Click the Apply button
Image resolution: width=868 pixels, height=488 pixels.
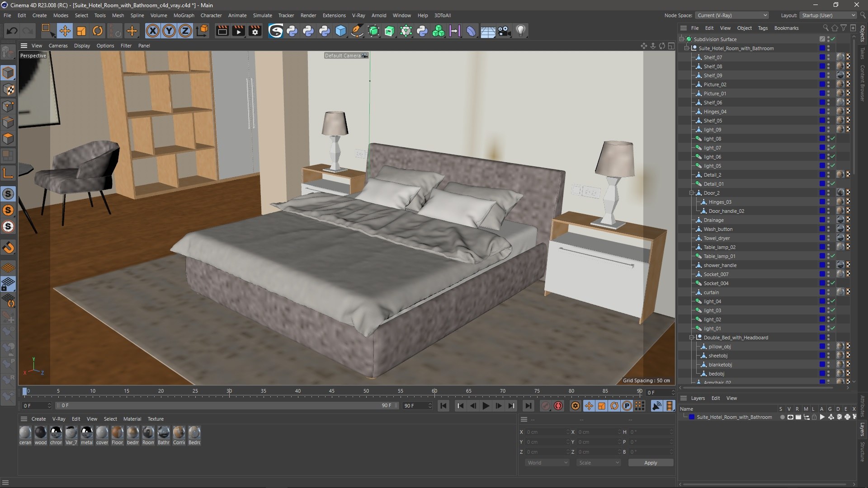[651, 463]
